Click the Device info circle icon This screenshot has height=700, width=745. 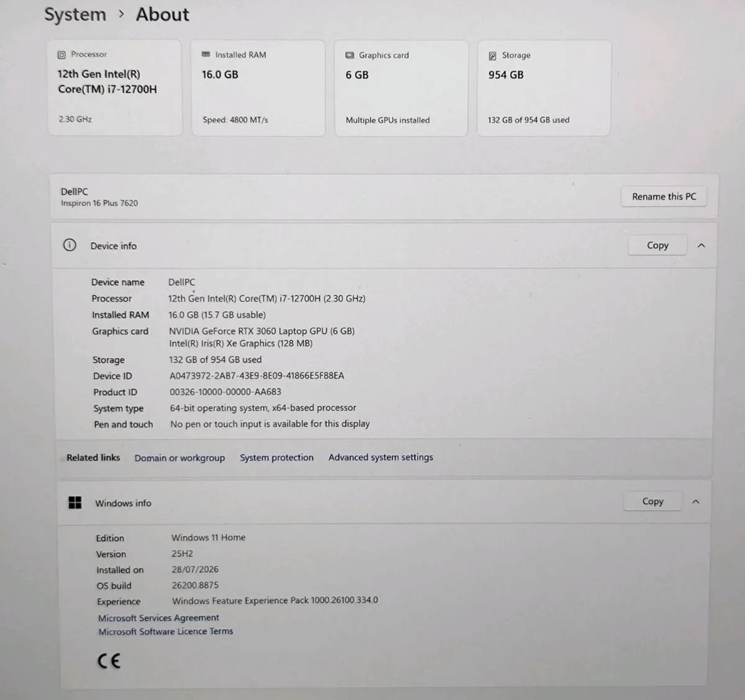pyautogui.click(x=70, y=245)
